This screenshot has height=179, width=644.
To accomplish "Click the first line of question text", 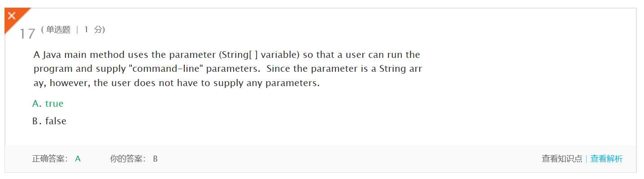I will (227, 55).
